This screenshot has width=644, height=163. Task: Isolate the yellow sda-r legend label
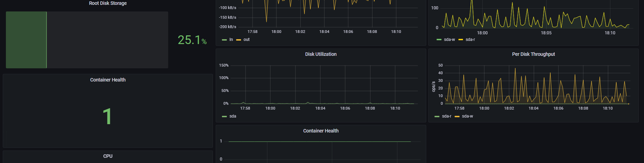[x=470, y=40]
